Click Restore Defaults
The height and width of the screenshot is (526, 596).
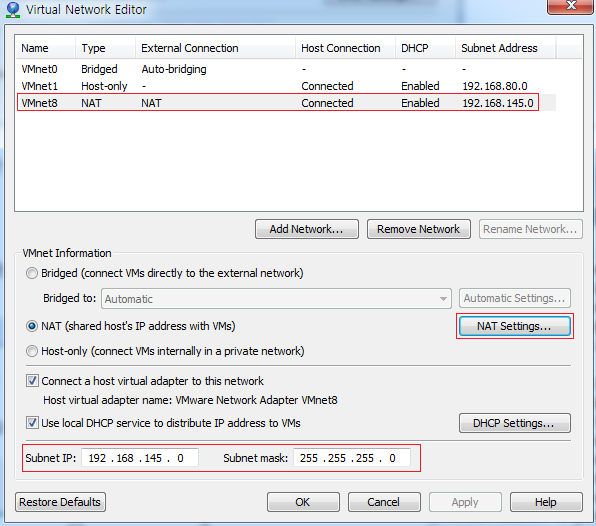click(x=60, y=502)
